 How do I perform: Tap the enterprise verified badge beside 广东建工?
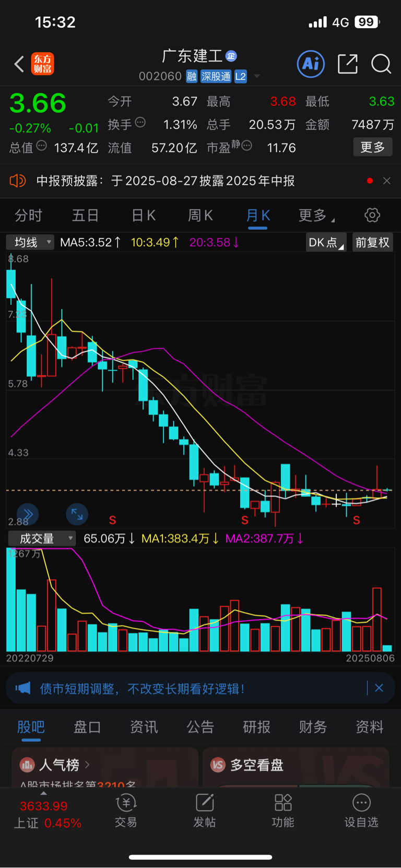click(x=231, y=56)
